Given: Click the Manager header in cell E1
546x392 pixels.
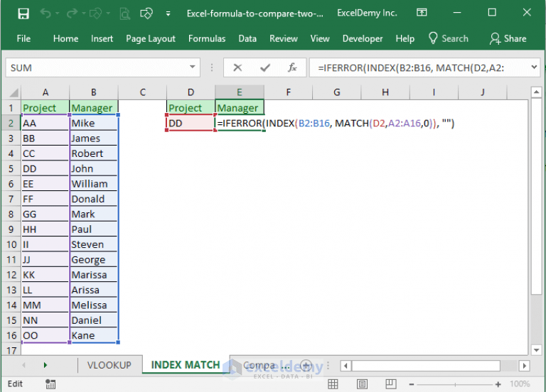Looking at the screenshot, I should pyautogui.click(x=239, y=108).
